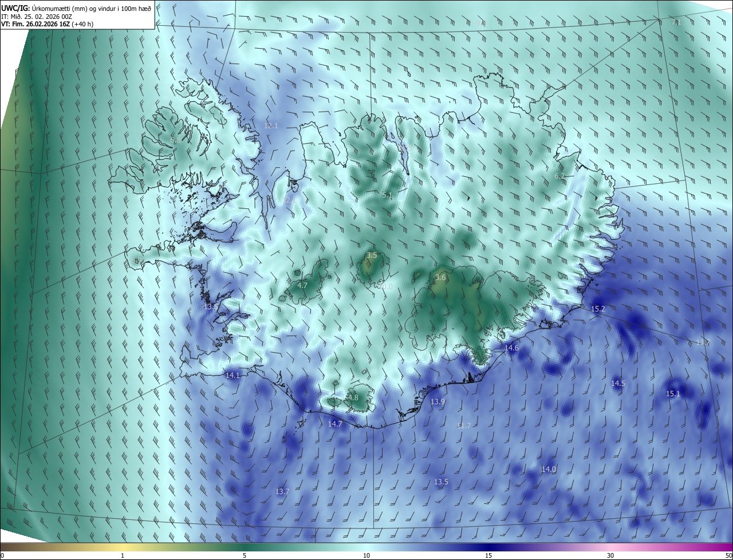Viewport: 733px width, 560px height.
Task: Click the 30 tick on the color scale
Action: [610, 555]
